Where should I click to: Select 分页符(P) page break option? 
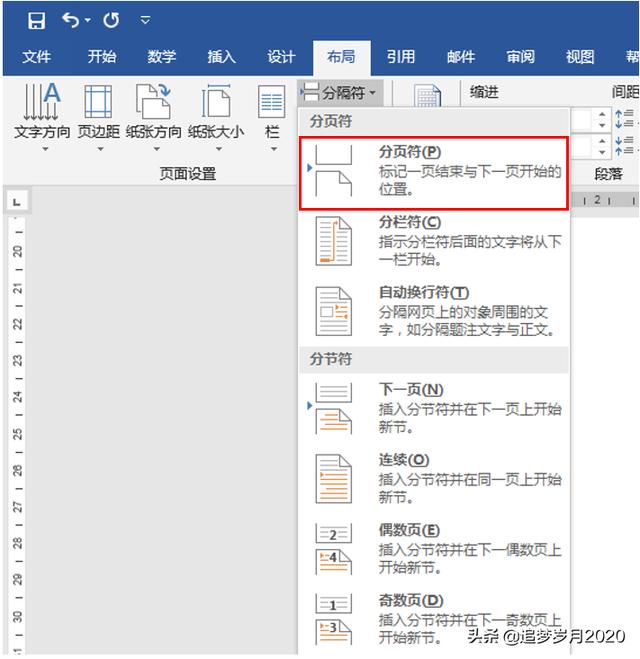click(x=434, y=173)
